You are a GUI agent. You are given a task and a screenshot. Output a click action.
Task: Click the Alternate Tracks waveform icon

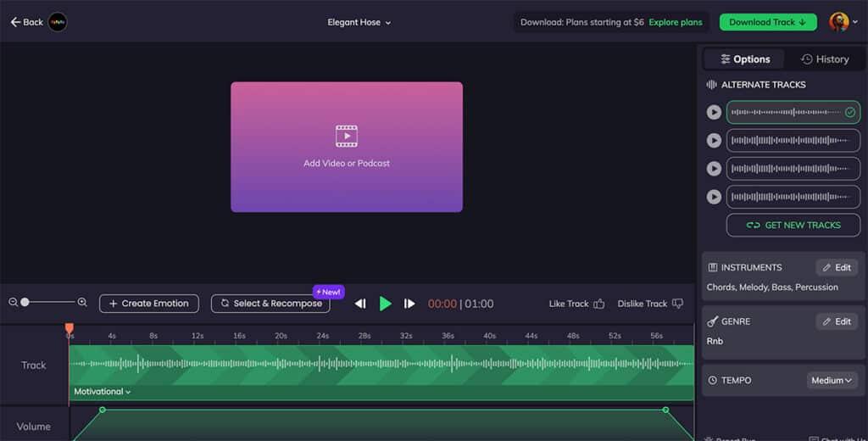click(711, 85)
